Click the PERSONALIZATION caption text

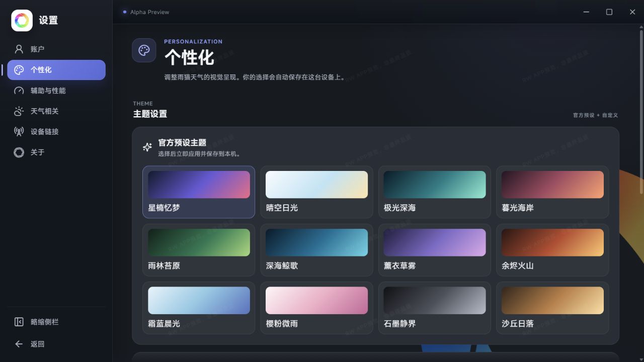point(193,42)
